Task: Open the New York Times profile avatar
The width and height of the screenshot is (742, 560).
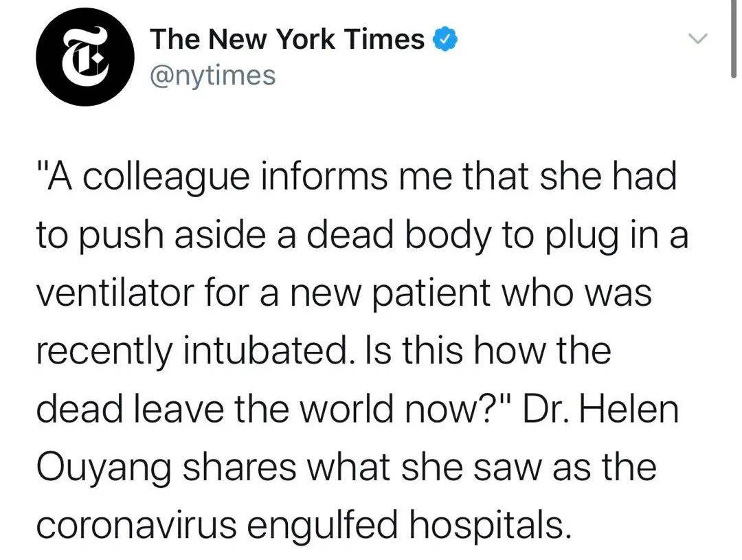Action: tap(85, 57)
